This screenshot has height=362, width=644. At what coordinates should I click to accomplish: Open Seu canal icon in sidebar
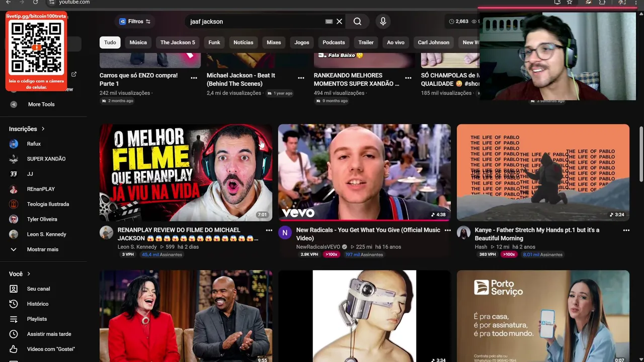coord(14,289)
